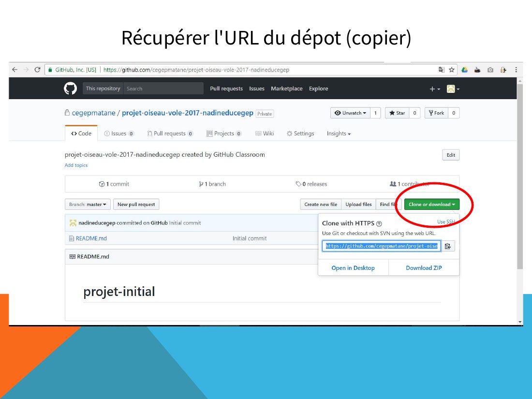
Task: Open the Projects tab
Action: 224,133
